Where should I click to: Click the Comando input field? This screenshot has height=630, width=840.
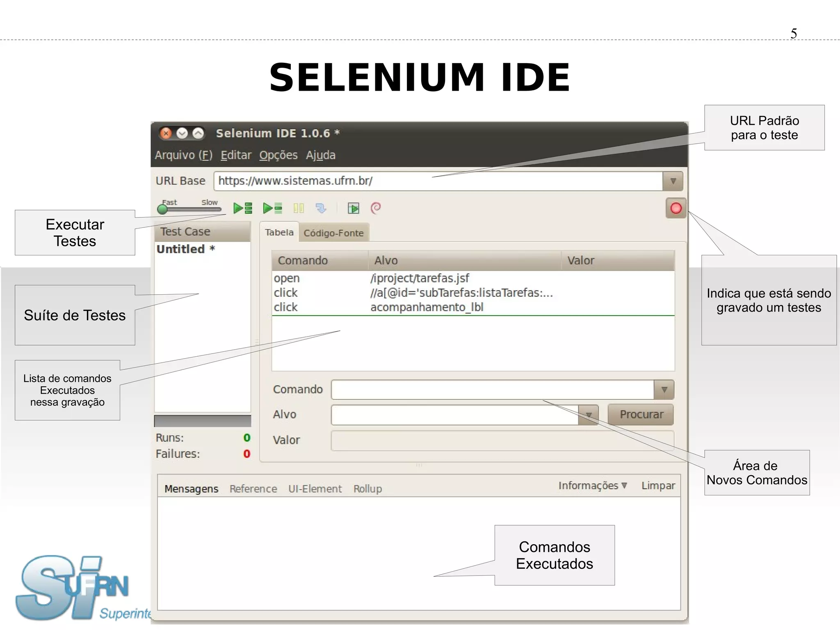[x=493, y=389]
